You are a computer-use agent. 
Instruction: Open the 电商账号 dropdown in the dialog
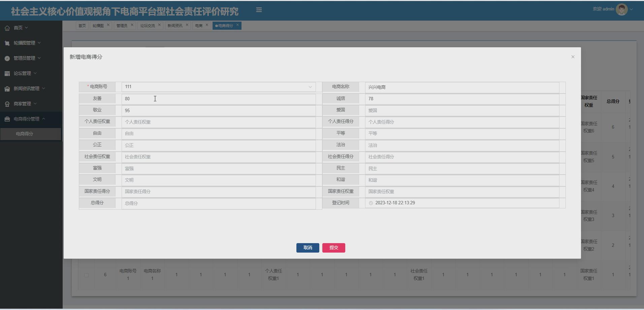coord(310,87)
